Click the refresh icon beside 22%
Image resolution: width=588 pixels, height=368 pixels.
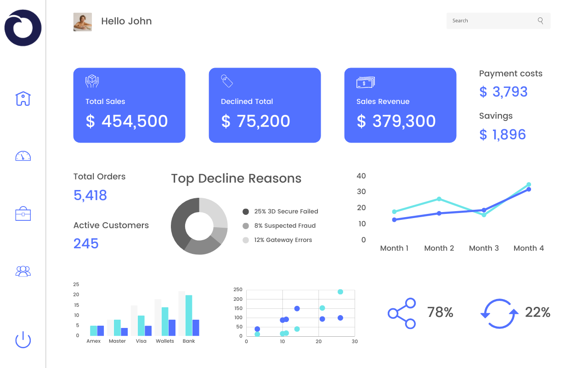point(499,313)
